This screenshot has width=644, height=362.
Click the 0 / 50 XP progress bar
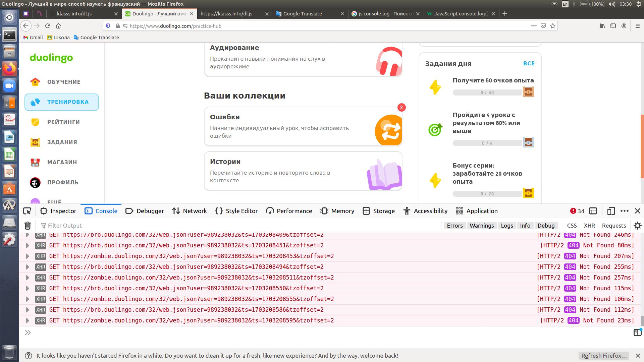[487, 93]
